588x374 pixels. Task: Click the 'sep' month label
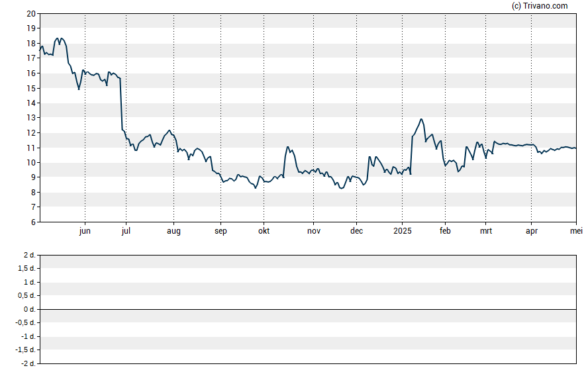point(220,231)
